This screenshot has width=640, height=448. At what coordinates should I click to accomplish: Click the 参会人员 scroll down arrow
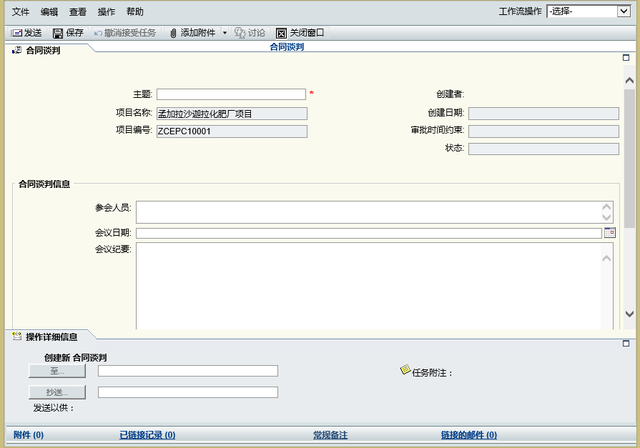(607, 217)
